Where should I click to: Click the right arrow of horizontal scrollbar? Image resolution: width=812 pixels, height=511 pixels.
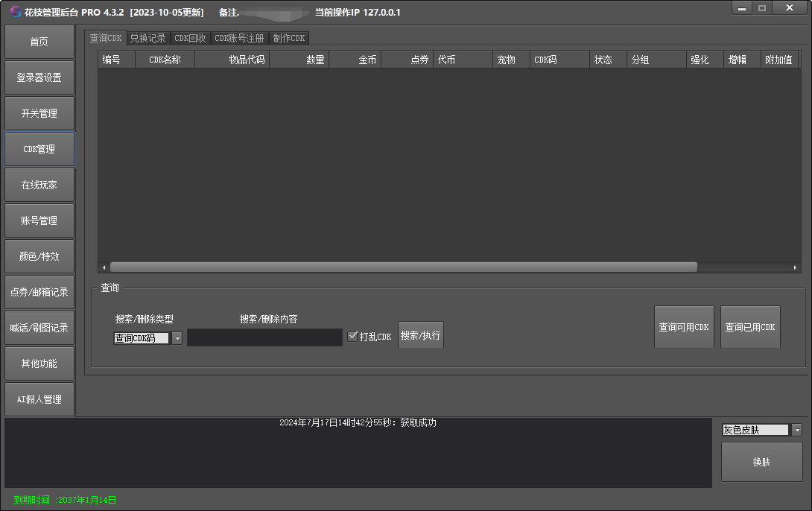click(796, 267)
